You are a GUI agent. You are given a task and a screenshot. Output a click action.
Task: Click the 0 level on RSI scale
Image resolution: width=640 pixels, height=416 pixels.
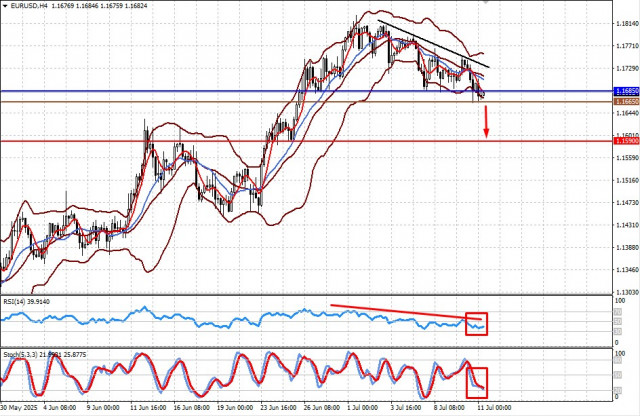[x=617, y=342]
